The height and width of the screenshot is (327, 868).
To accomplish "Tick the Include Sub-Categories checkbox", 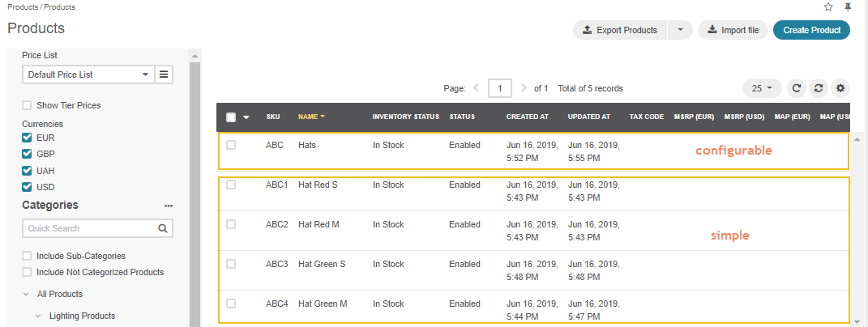I will (x=28, y=256).
